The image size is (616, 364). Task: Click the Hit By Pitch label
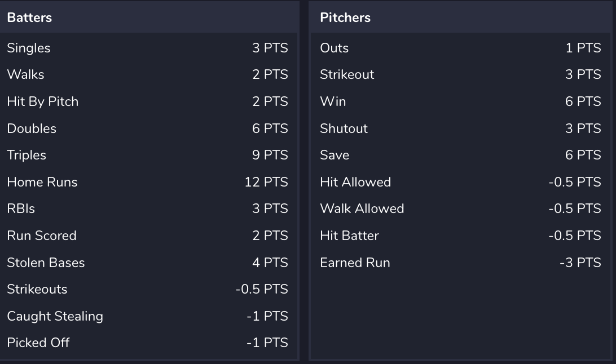pyautogui.click(x=43, y=101)
